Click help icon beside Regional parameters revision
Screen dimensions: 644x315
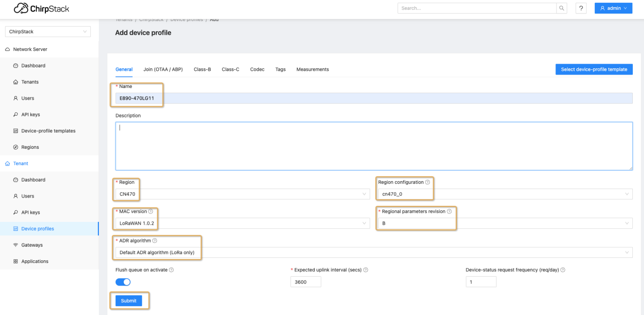point(449,212)
